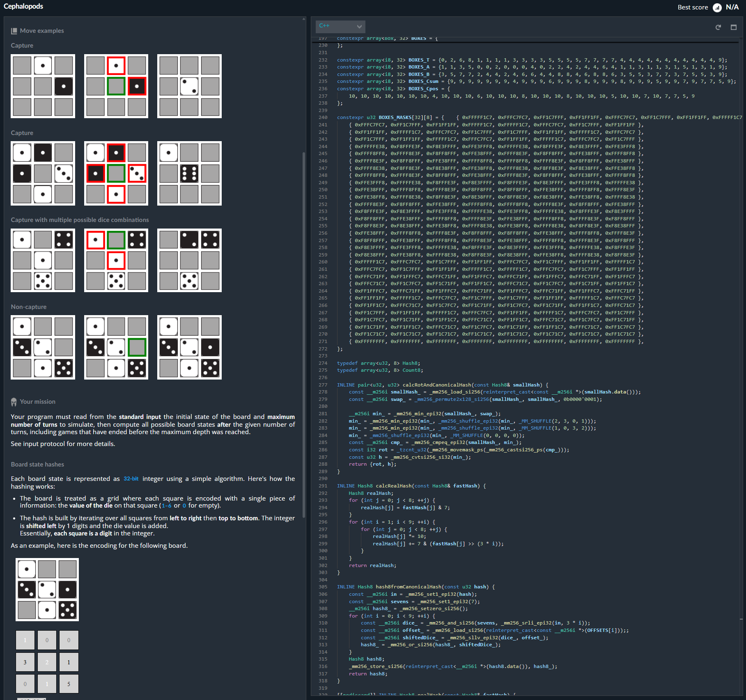Click the hash table cell showing 5
This screenshot has height=700, width=746.
(x=69, y=684)
